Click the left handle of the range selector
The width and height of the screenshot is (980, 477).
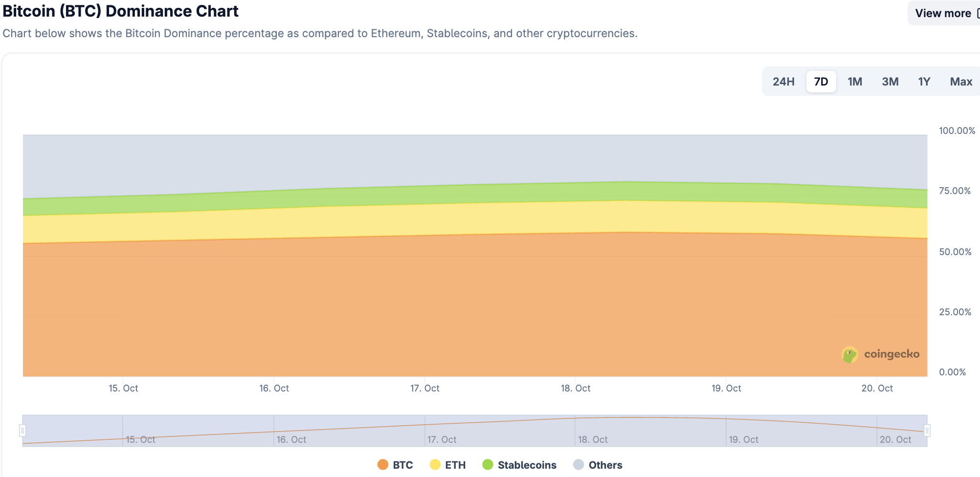point(23,430)
